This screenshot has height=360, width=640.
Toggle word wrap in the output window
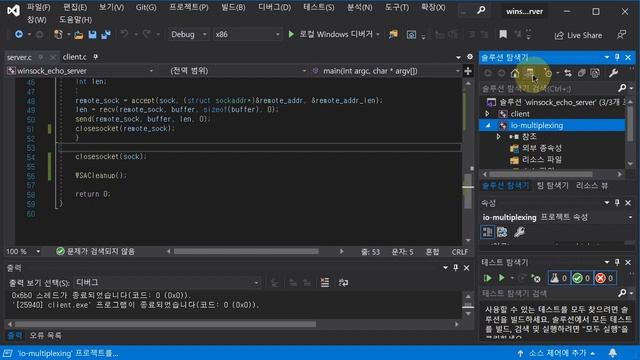pyautogui.click(x=343, y=282)
